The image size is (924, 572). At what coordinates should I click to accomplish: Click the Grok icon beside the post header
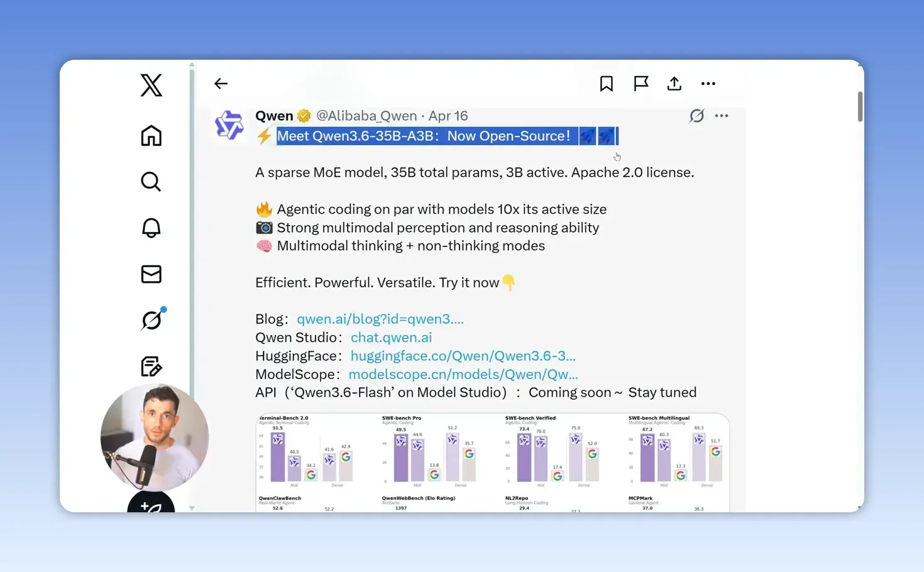tap(696, 116)
